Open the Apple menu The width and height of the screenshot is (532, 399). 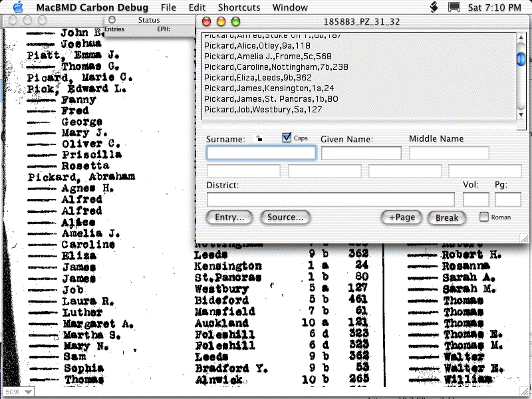[18, 7]
